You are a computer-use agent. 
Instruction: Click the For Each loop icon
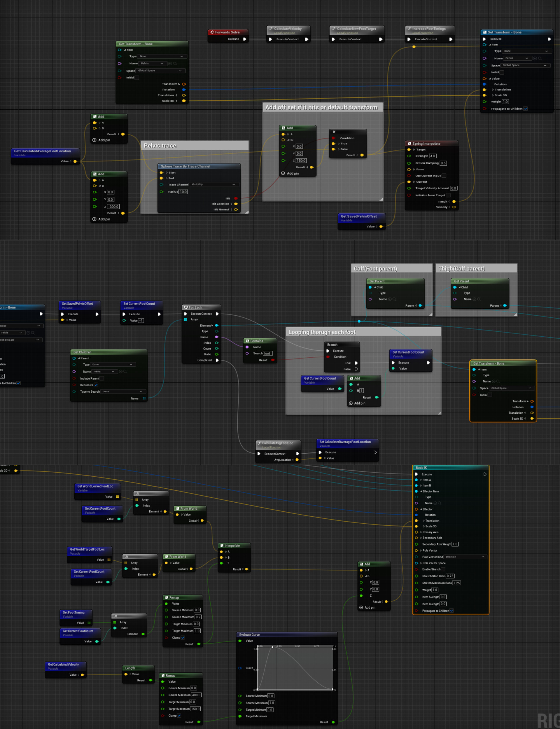click(x=186, y=307)
